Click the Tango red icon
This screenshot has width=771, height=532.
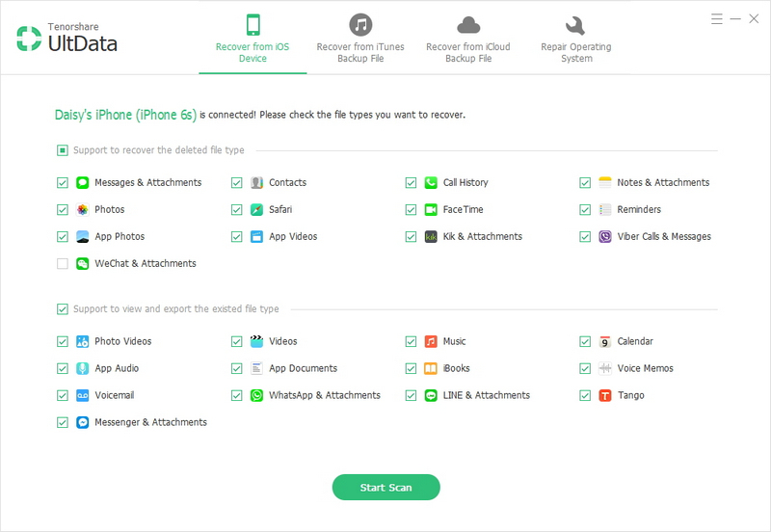pyautogui.click(x=605, y=396)
